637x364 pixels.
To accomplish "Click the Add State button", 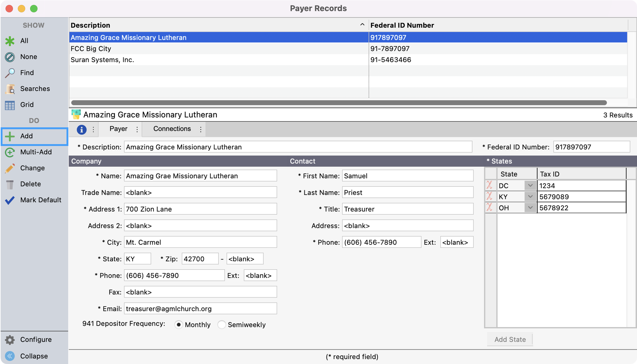I will click(x=510, y=339).
